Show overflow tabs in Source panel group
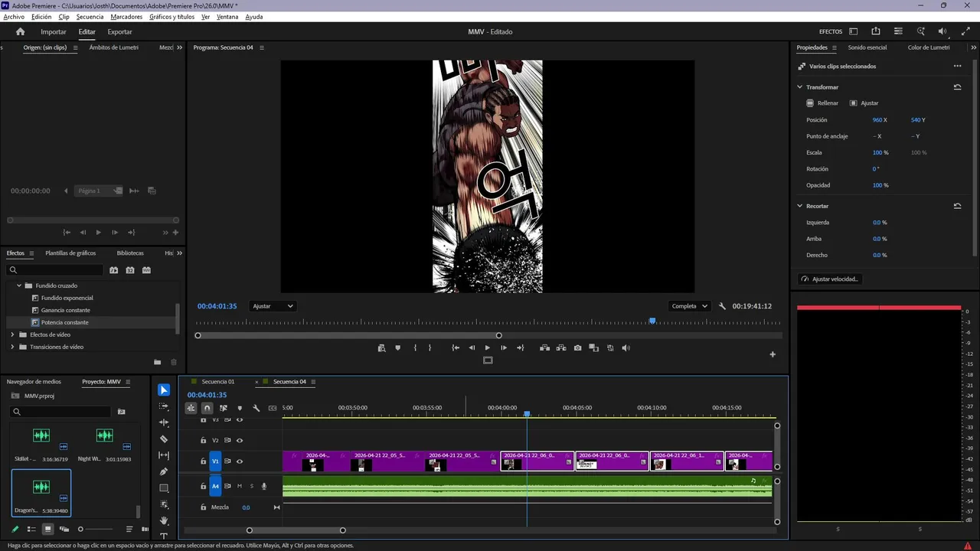Image resolution: width=980 pixels, height=551 pixels. (180, 47)
